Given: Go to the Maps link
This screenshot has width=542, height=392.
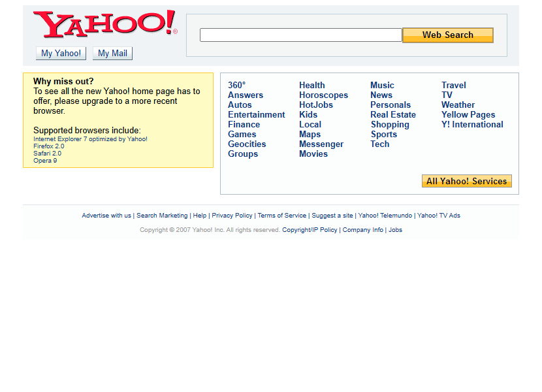Looking at the screenshot, I should coord(310,134).
